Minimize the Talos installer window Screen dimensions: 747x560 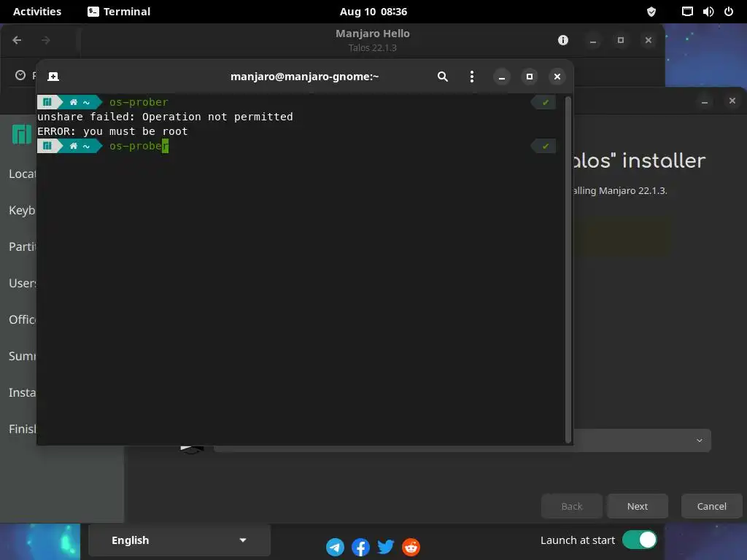click(705, 101)
